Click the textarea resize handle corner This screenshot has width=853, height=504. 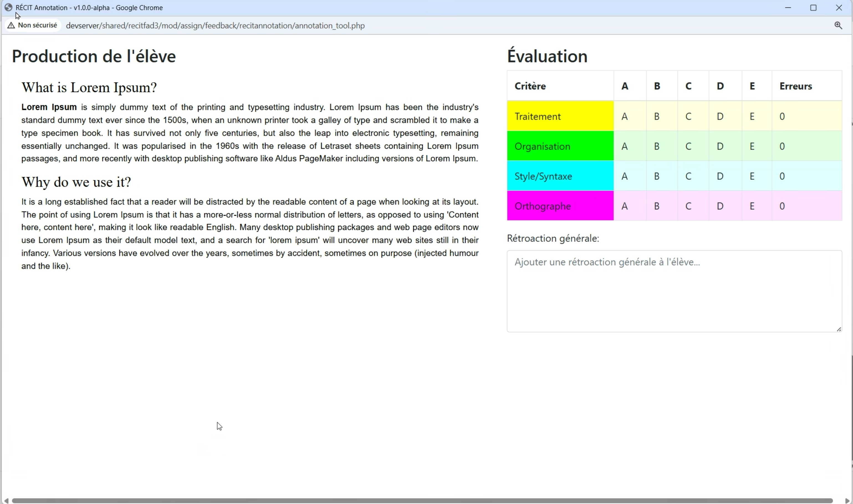(x=839, y=329)
